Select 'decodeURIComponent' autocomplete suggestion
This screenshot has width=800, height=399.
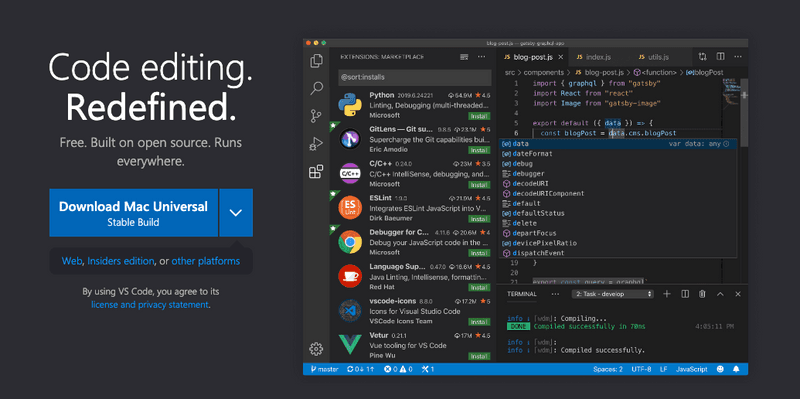pyautogui.click(x=618, y=193)
